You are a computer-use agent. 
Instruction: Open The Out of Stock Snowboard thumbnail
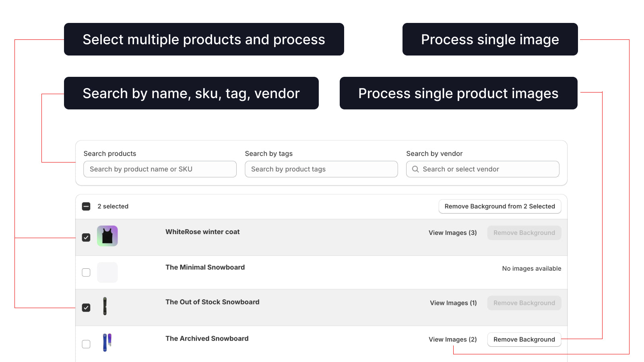105,306
